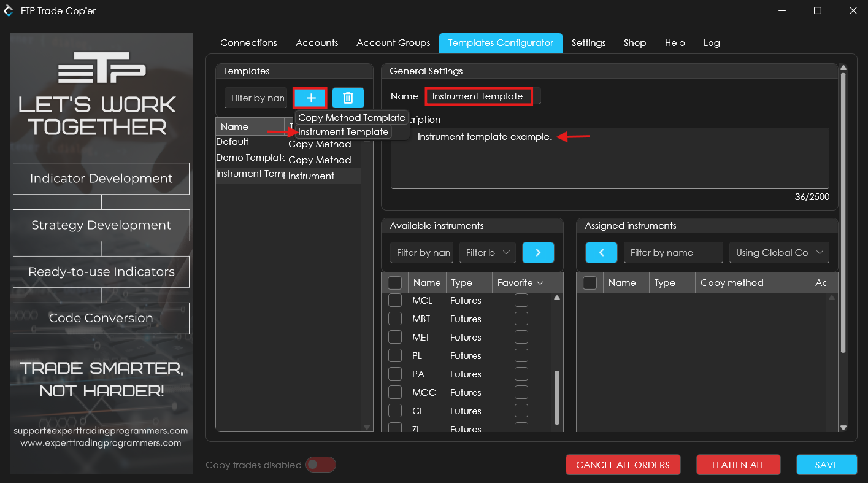Mark MBT as favorite
868x483 pixels.
point(521,319)
